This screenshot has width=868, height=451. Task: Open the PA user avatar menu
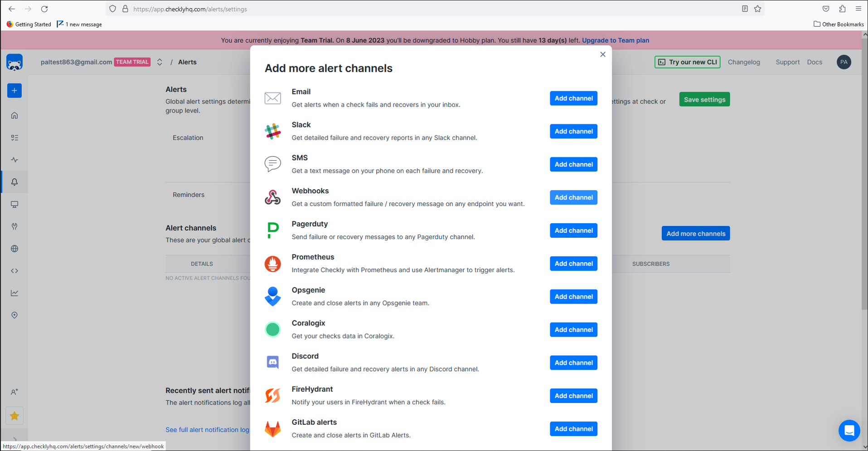(x=844, y=62)
